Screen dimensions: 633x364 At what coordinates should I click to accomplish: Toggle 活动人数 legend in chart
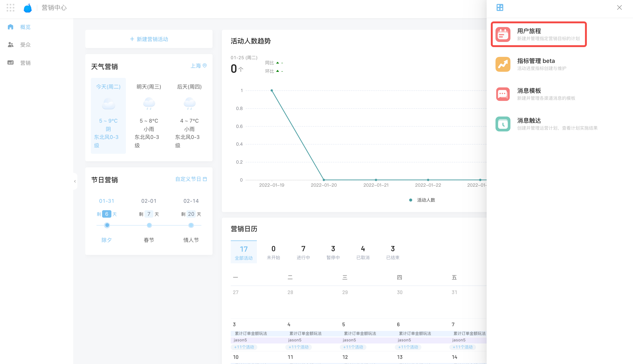pyautogui.click(x=422, y=200)
